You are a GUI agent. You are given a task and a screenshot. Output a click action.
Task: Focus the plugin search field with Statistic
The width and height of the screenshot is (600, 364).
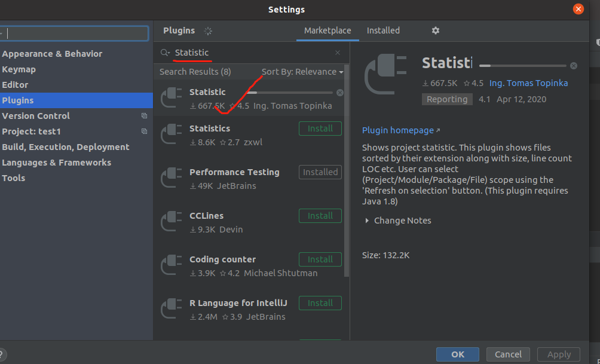(x=253, y=53)
